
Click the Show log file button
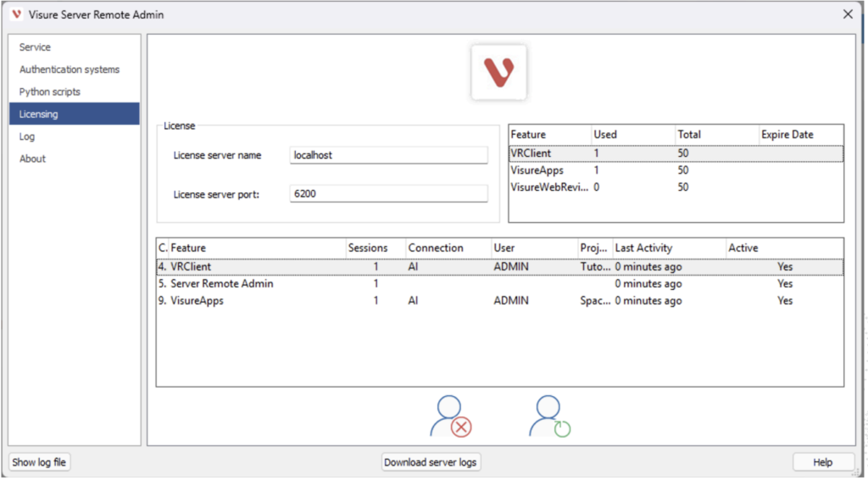[x=39, y=461]
